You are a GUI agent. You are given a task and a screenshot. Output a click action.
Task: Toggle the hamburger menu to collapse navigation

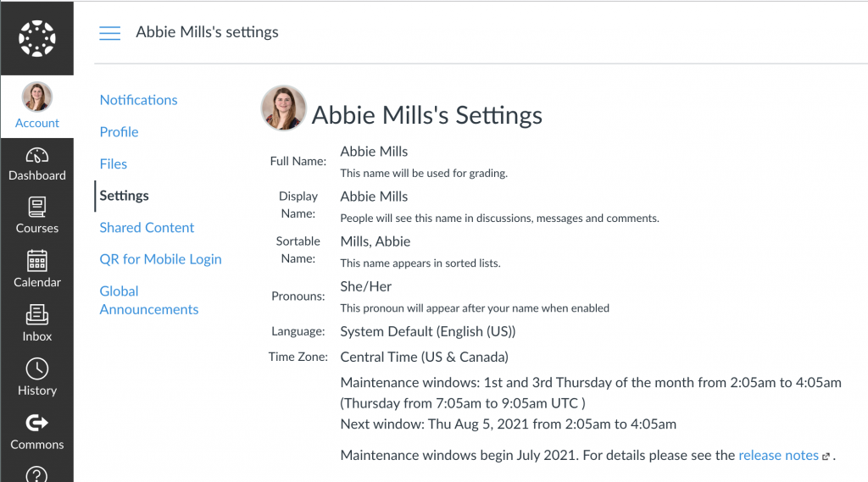coord(110,33)
